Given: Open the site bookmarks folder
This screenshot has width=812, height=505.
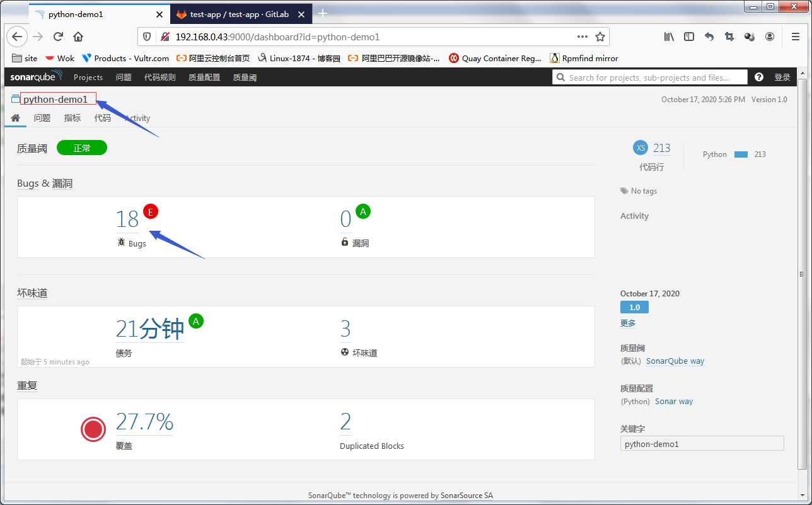Looking at the screenshot, I should tap(25, 58).
